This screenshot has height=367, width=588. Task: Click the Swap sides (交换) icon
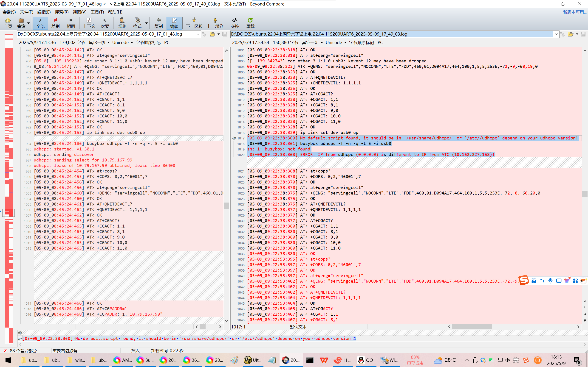point(235,23)
